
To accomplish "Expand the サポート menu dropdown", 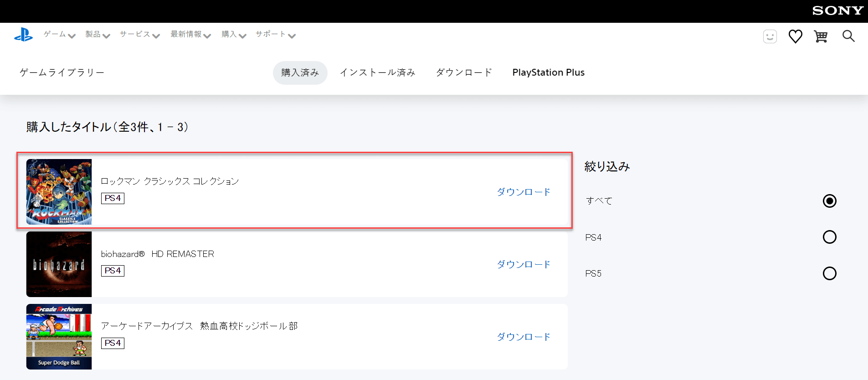I will [276, 35].
